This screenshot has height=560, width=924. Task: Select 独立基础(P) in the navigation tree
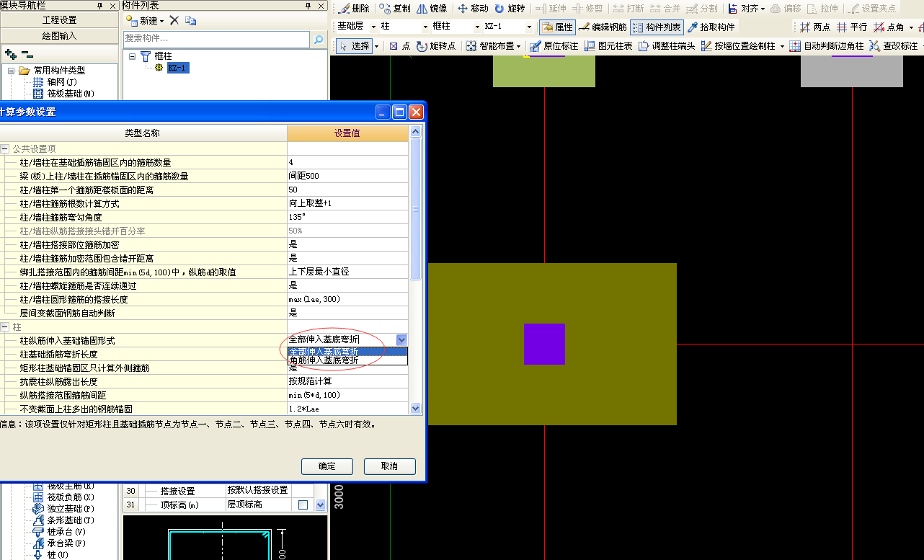coord(71,509)
